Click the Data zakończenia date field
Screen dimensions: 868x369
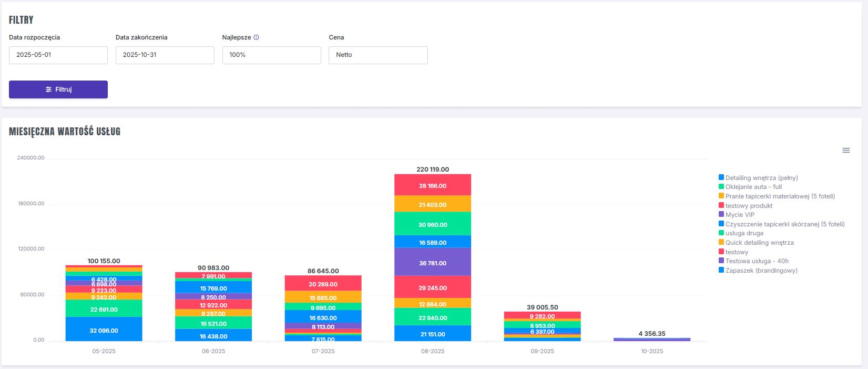click(x=165, y=55)
